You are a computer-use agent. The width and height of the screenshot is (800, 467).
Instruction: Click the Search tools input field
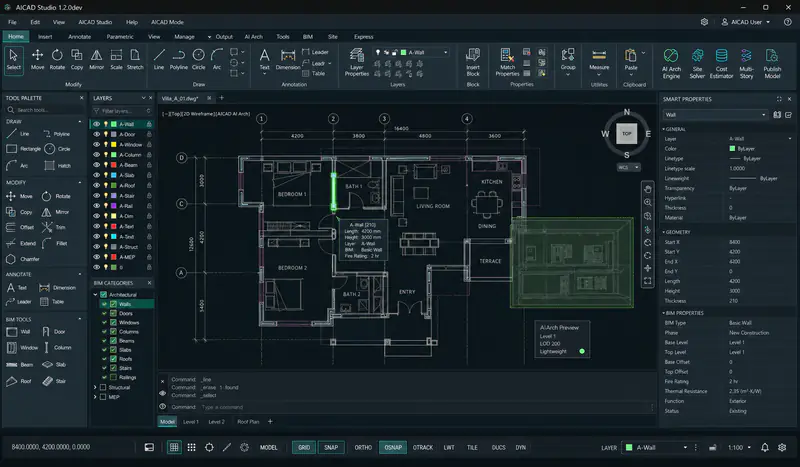pos(45,110)
